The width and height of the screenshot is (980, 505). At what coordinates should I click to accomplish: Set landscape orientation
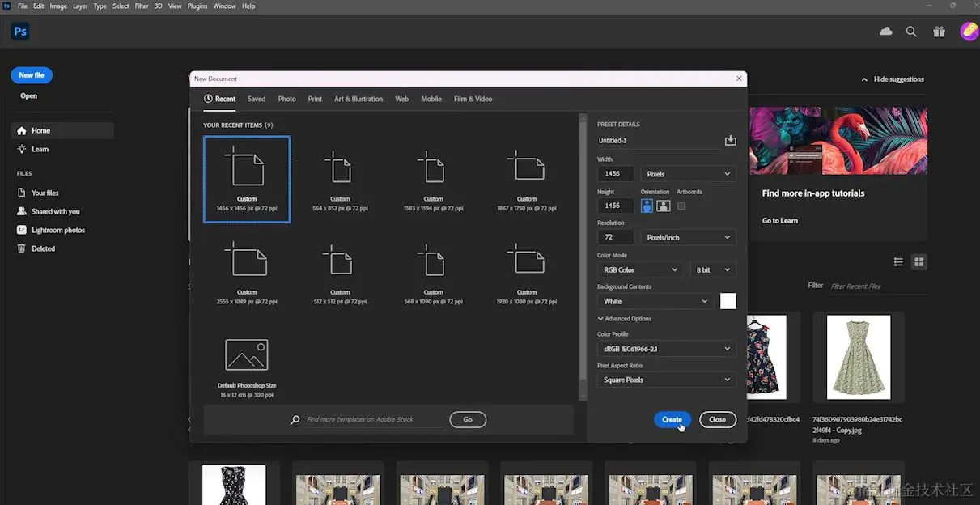[x=664, y=206]
